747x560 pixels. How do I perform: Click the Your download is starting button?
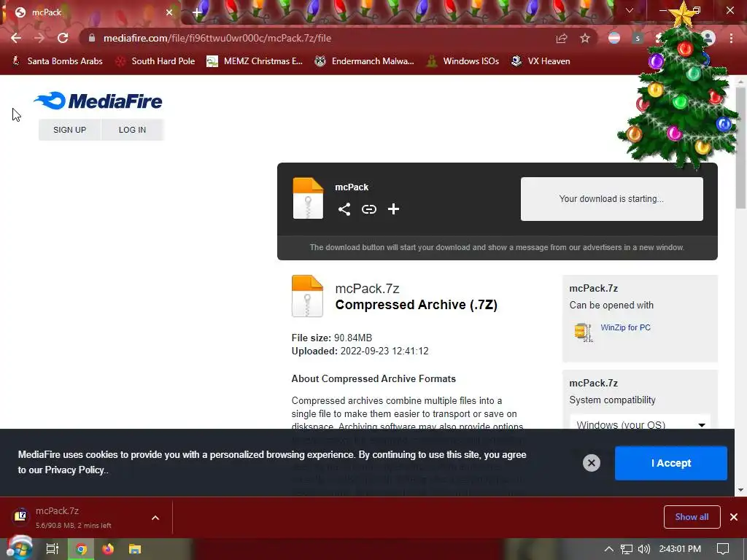pyautogui.click(x=612, y=199)
